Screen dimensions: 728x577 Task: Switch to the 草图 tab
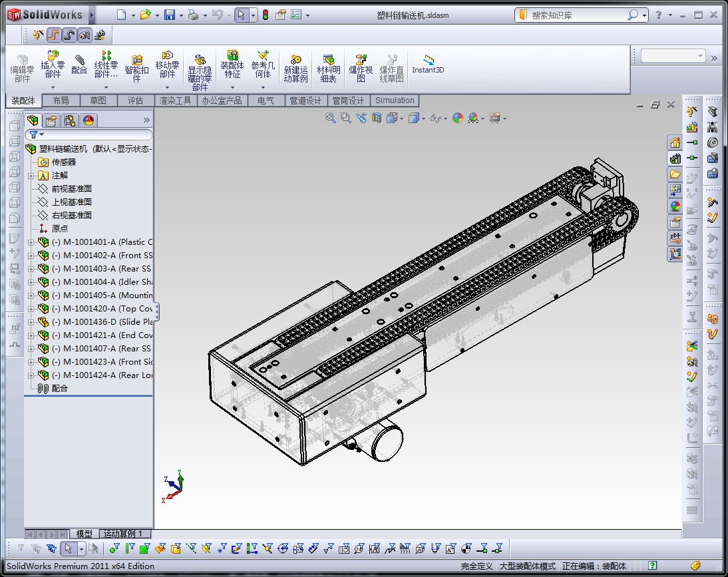[98, 100]
